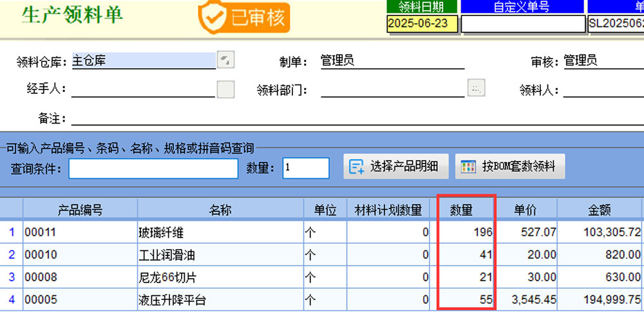
Task: Click 按BOM套数领料 button
Action: pyautogui.click(x=509, y=167)
